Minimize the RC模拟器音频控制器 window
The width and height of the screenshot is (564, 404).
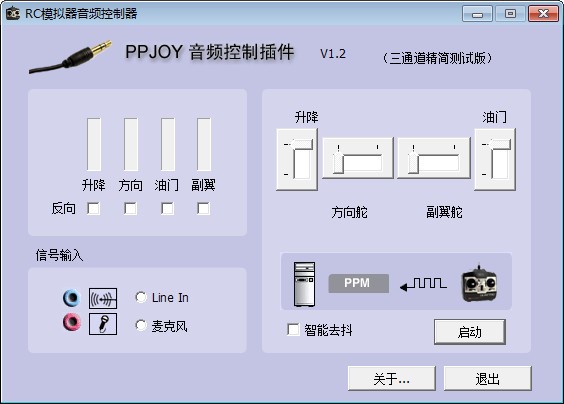point(477,14)
